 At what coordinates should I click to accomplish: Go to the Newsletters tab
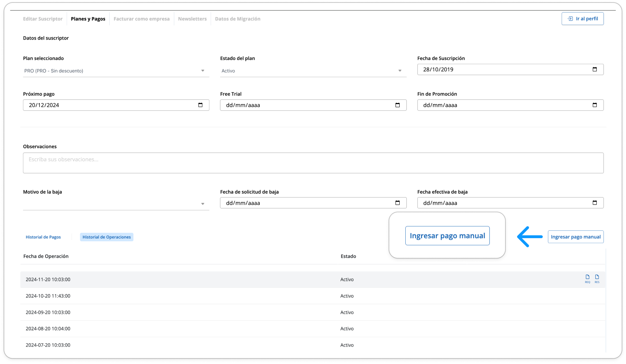point(192,19)
